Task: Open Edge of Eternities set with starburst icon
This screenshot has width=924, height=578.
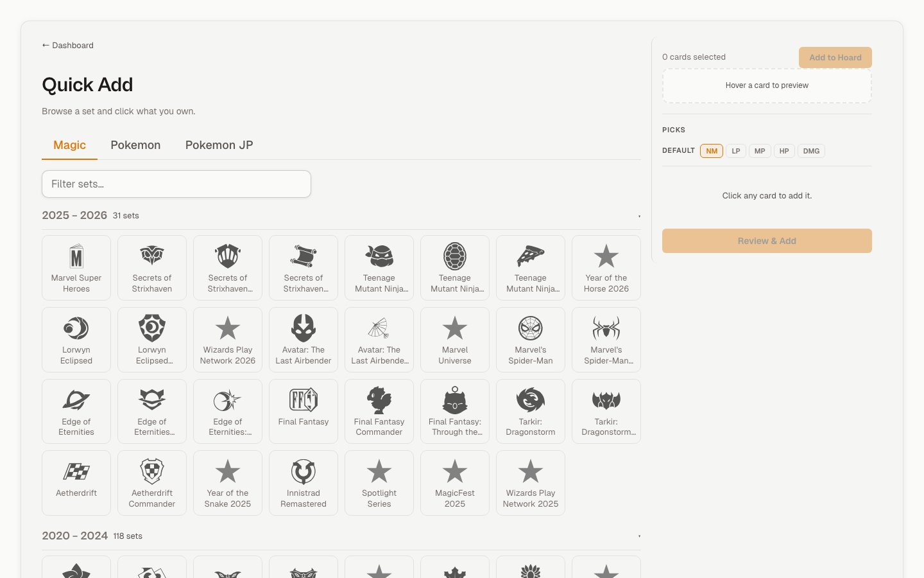Action: pos(228,412)
